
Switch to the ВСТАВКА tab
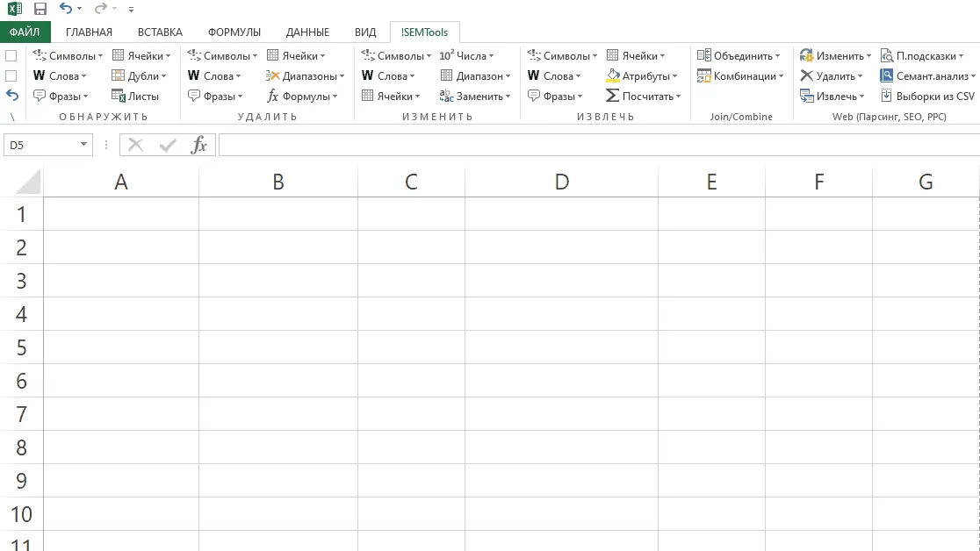tap(160, 32)
